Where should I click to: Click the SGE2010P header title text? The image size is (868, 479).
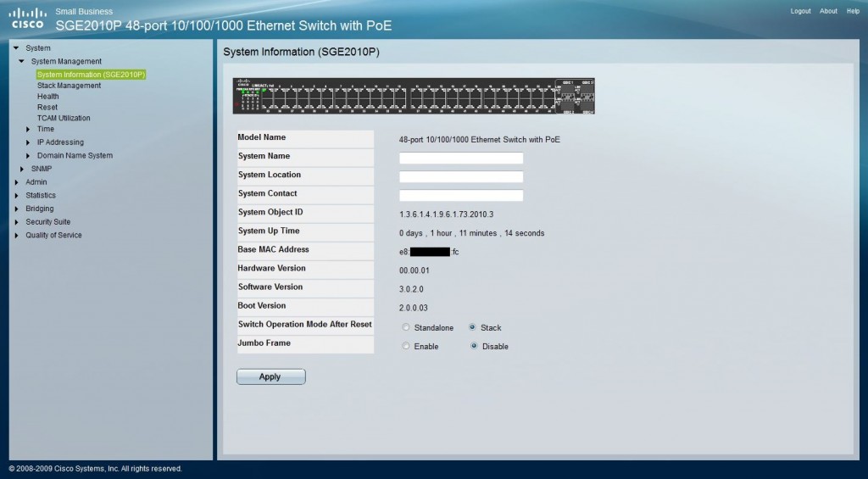point(224,26)
